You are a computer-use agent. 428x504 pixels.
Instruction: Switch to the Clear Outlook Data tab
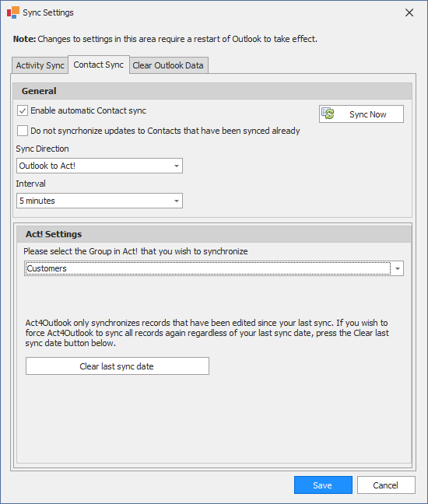click(x=168, y=65)
